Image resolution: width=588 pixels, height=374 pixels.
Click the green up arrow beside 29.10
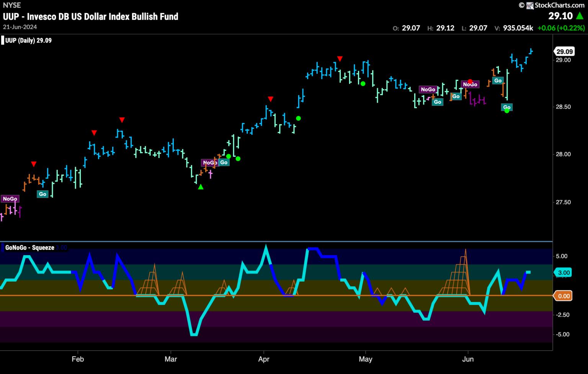point(580,16)
